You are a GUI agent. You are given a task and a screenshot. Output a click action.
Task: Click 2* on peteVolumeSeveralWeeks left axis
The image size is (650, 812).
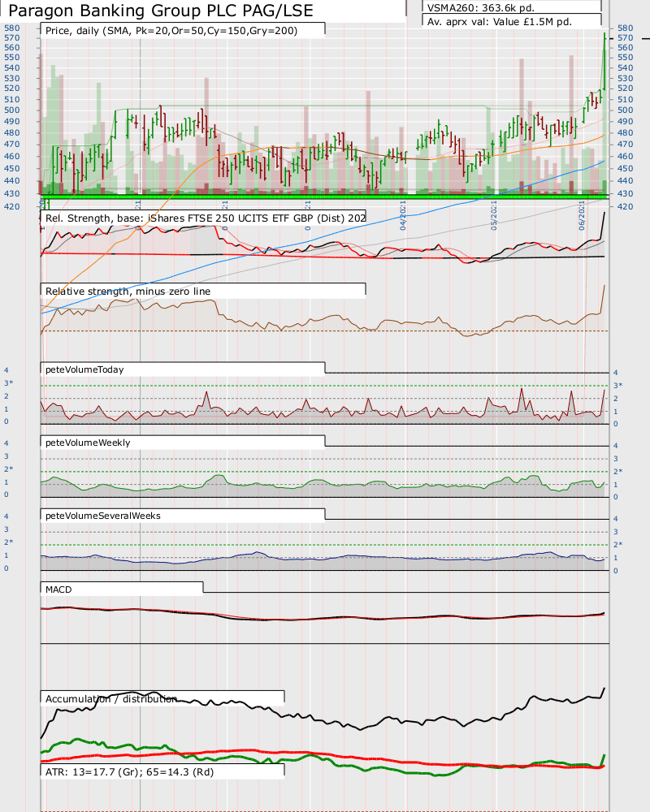(x=8, y=542)
